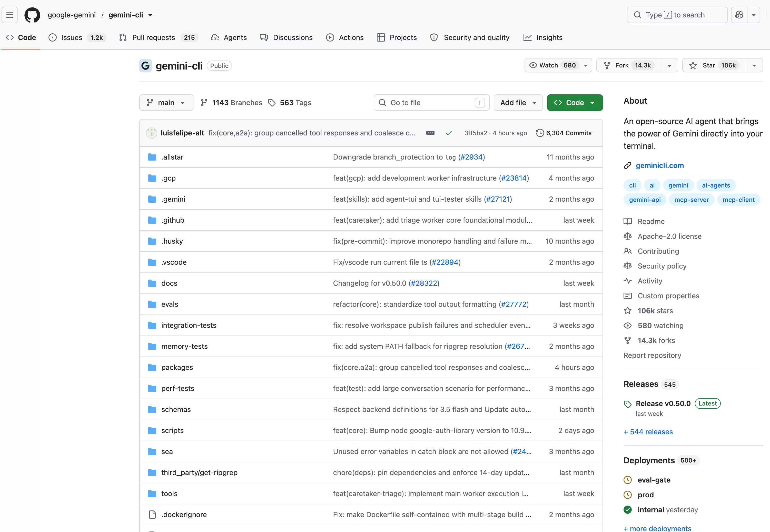Click the Activity pulse icon
Screen dimensions: 770x532
(x=627, y=281)
